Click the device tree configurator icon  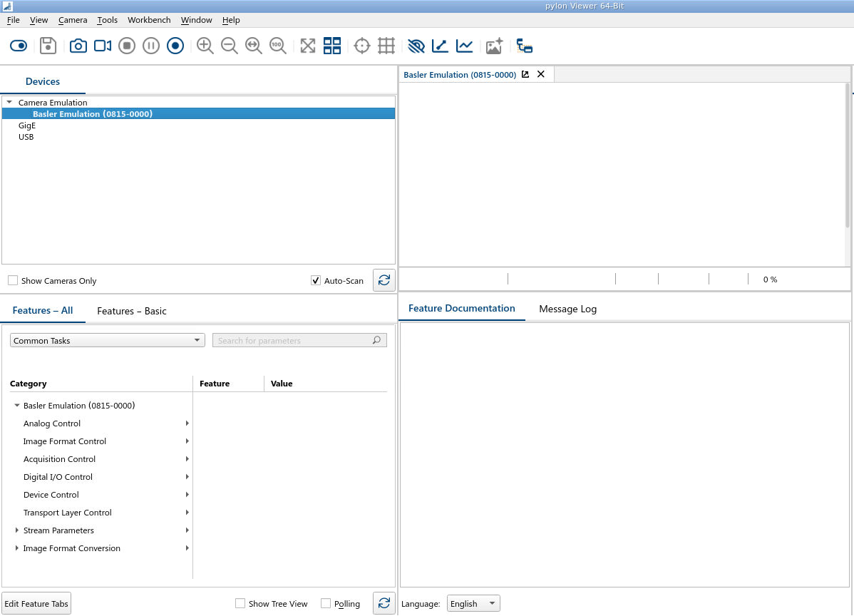[524, 46]
